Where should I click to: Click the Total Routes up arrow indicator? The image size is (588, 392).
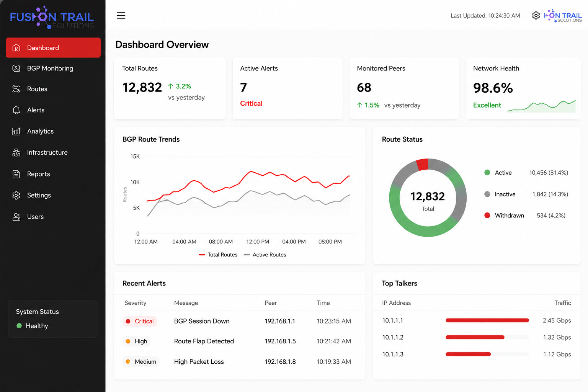click(x=171, y=86)
